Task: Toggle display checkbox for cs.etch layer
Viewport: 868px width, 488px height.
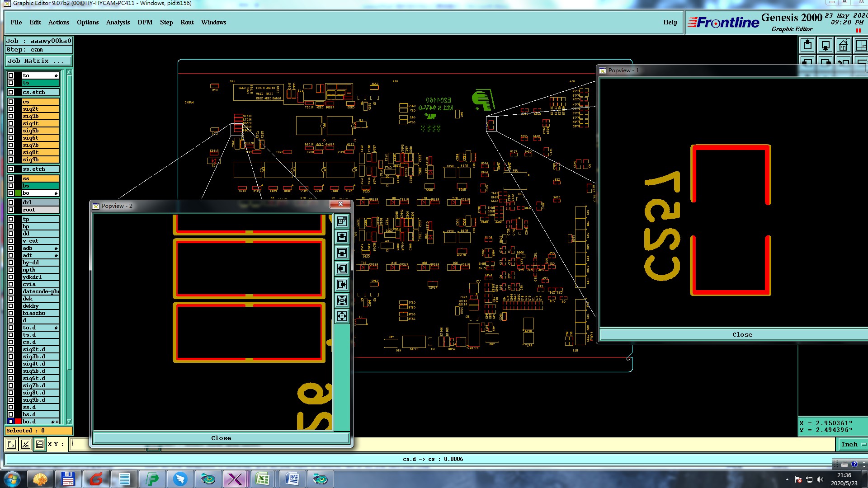Action: [x=11, y=92]
